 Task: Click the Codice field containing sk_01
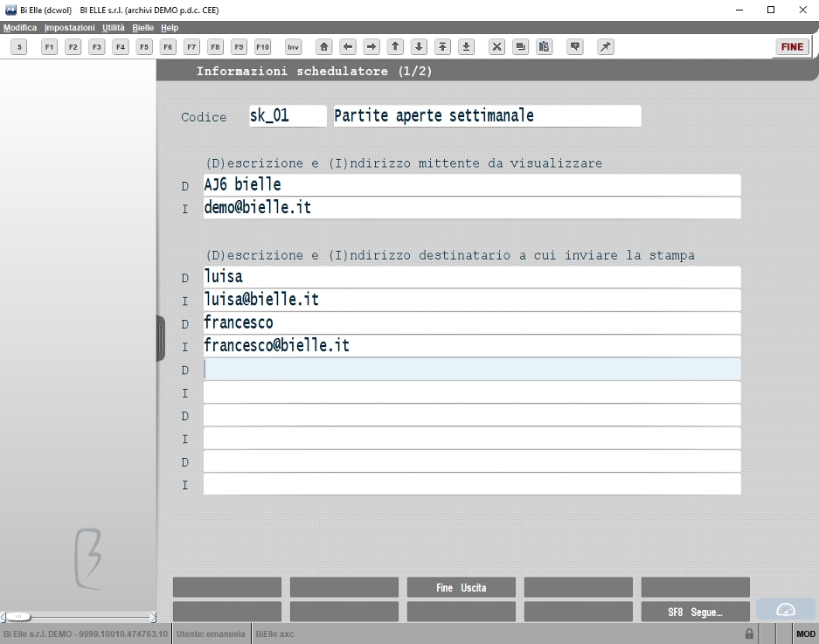coord(288,116)
